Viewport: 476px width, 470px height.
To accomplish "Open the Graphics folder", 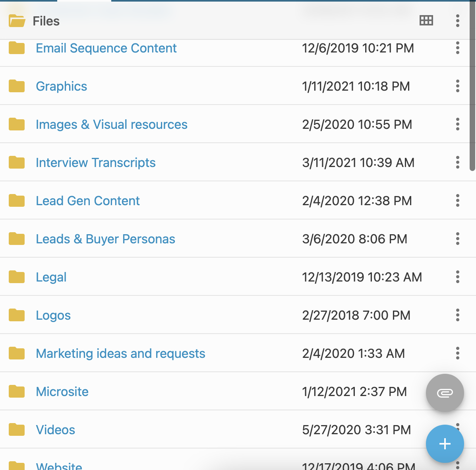I will tap(61, 86).
